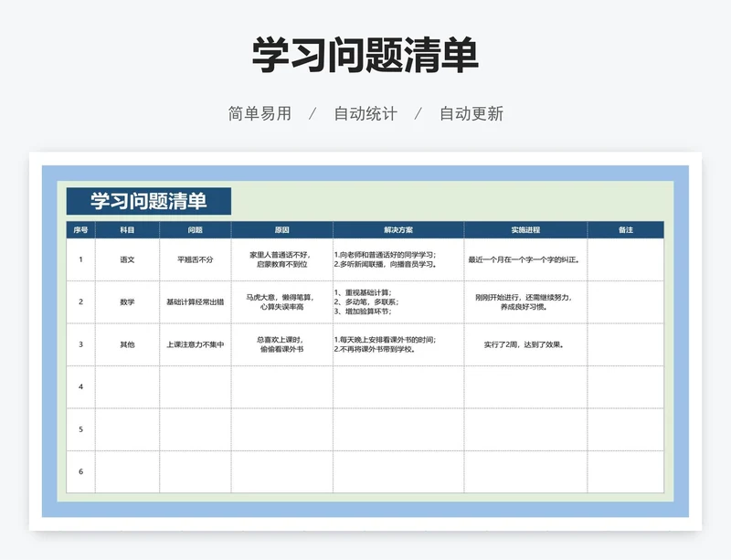Select the 实行了2周 progress cell
Viewport: 731px width, 560px height.
tap(526, 344)
